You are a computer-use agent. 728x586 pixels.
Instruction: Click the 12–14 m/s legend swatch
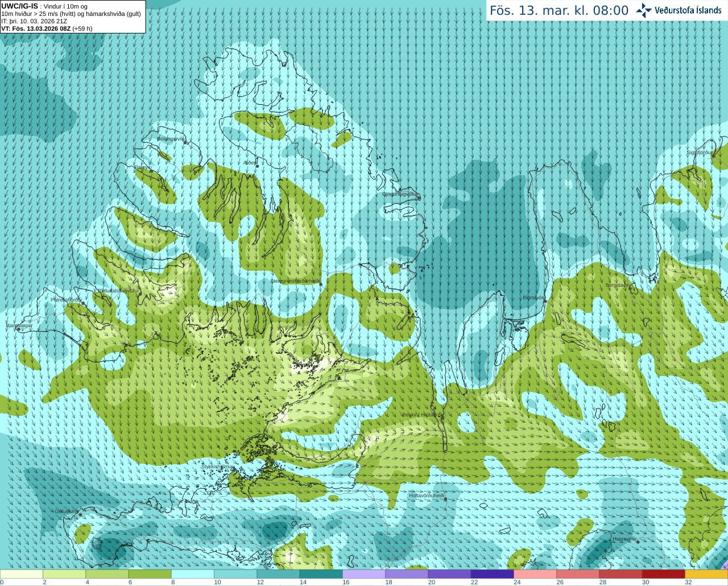[278, 574]
